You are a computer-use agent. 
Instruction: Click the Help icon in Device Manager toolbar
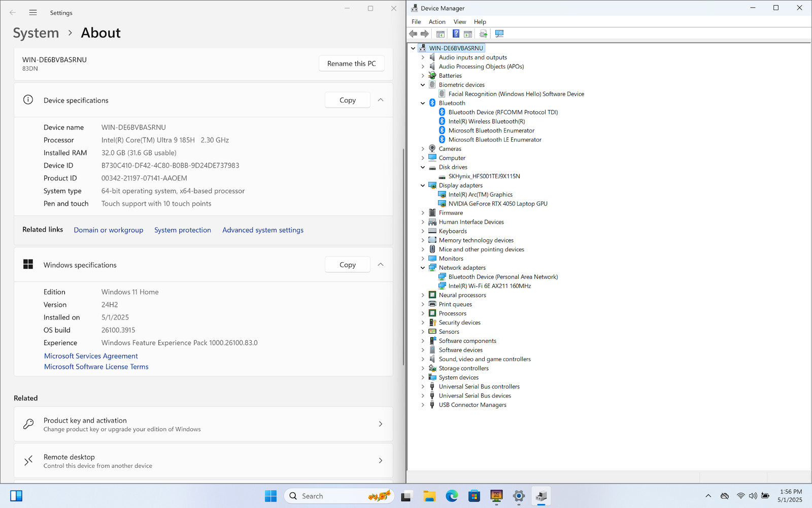pyautogui.click(x=456, y=34)
